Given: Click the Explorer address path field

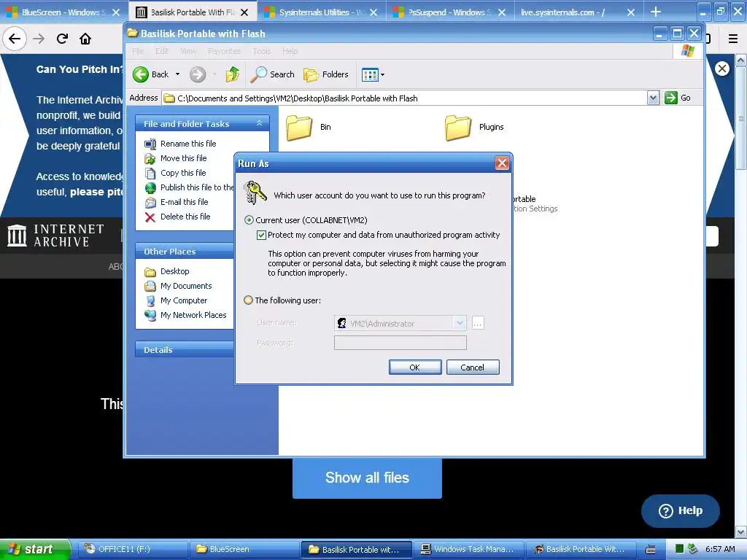Looking at the screenshot, I should point(404,98).
